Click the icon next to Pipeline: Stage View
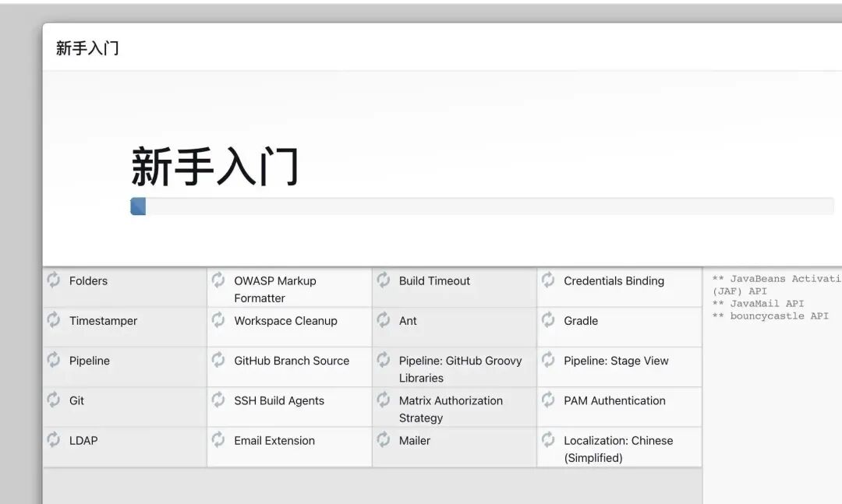 coord(548,360)
